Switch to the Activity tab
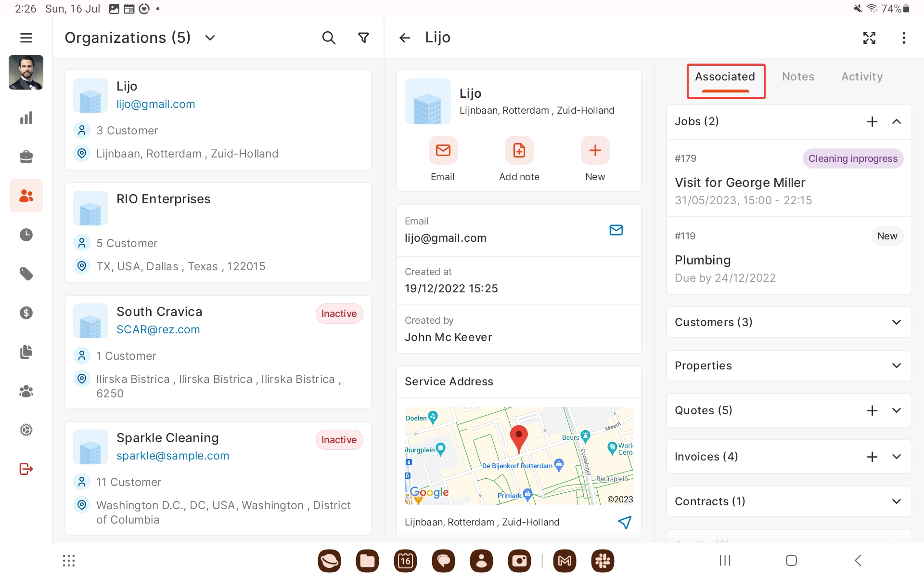This screenshot has height=578, width=924. pyautogui.click(x=861, y=77)
